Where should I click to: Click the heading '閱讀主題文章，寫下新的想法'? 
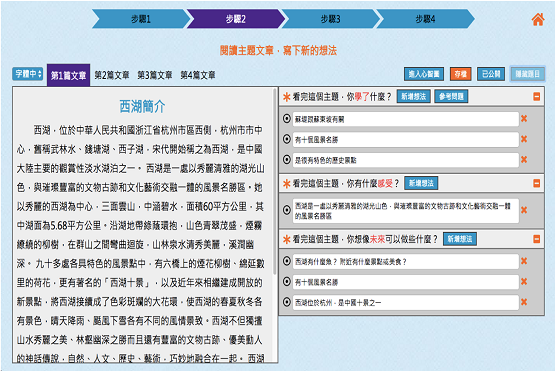coord(278,51)
